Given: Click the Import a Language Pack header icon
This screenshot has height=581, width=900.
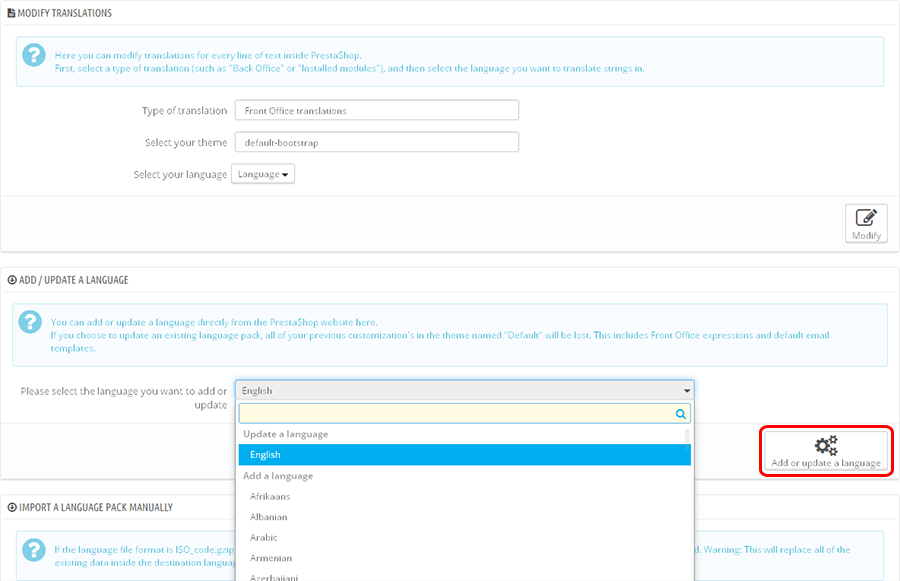Looking at the screenshot, I should point(11,507).
